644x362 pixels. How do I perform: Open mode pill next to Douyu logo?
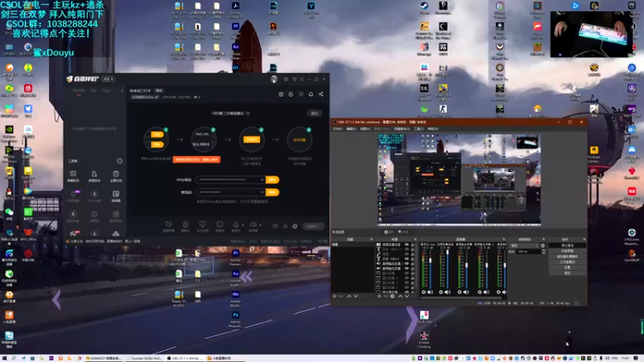[108, 79]
